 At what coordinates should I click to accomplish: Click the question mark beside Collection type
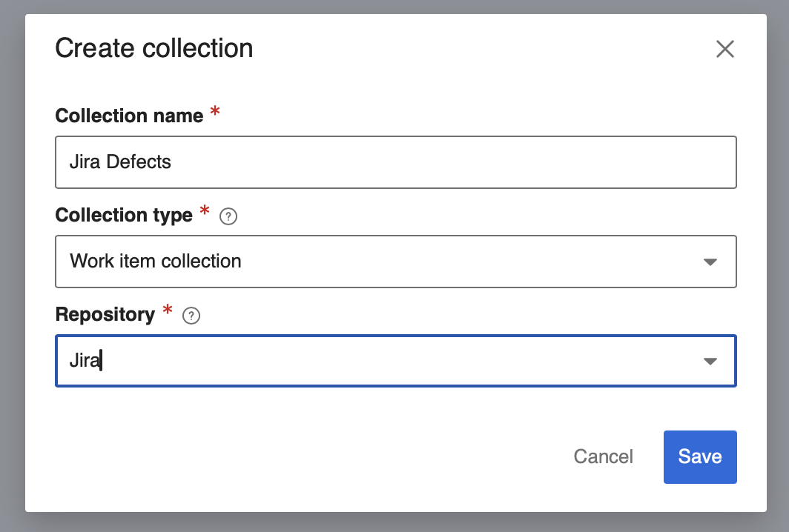230,216
